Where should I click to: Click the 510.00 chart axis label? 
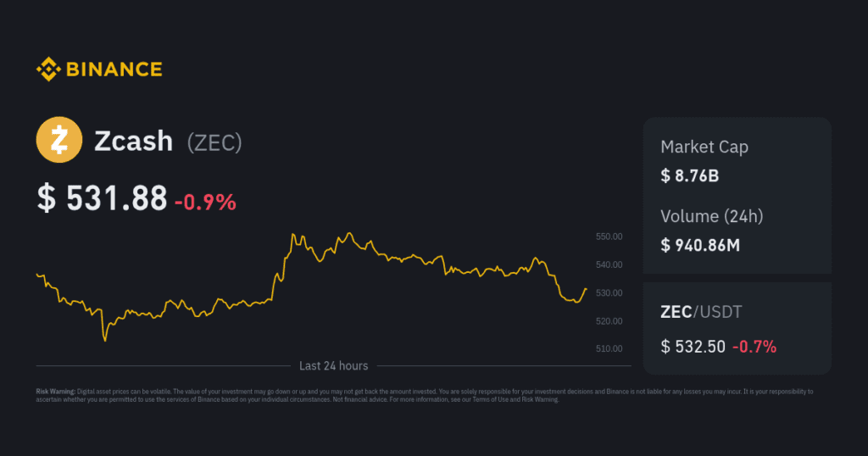click(609, 348)
